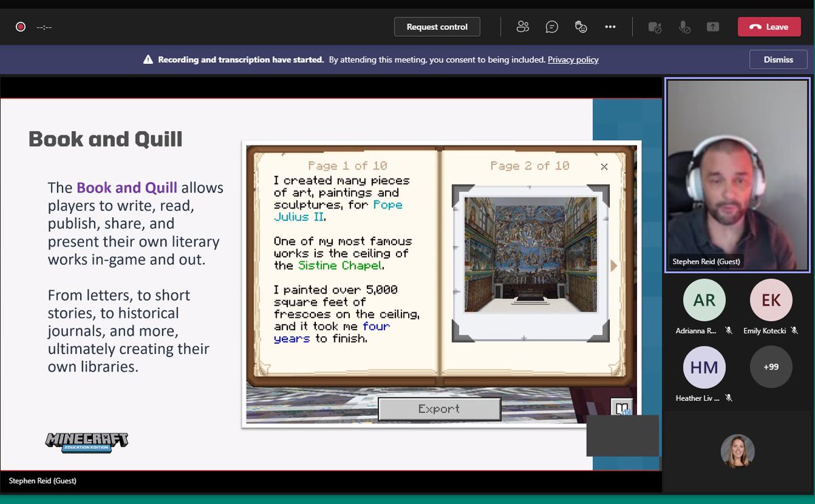
Task: Select Heather Liv participant avatar
Action: [x=704, y=367]
